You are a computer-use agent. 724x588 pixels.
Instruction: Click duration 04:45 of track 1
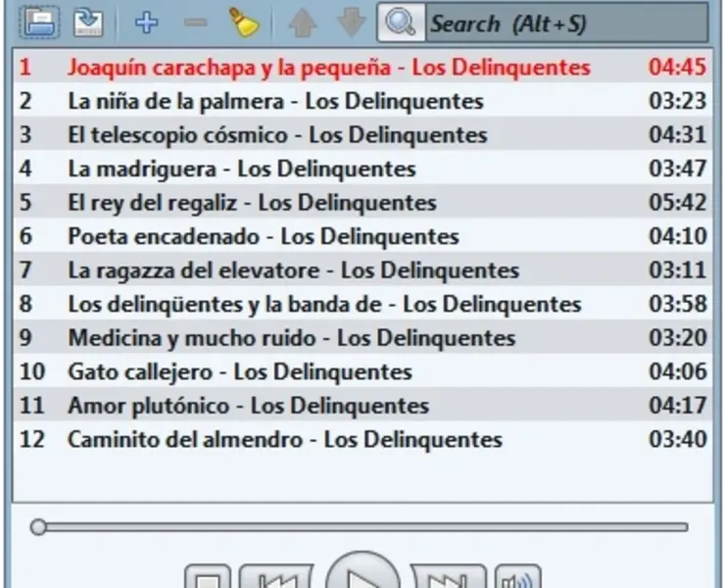click(677, 67)
